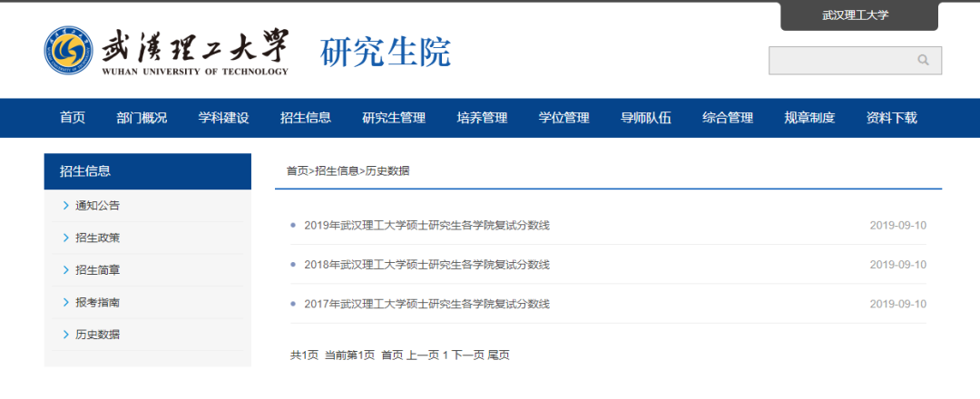Click 首页 in the breadcrumb

298,170
